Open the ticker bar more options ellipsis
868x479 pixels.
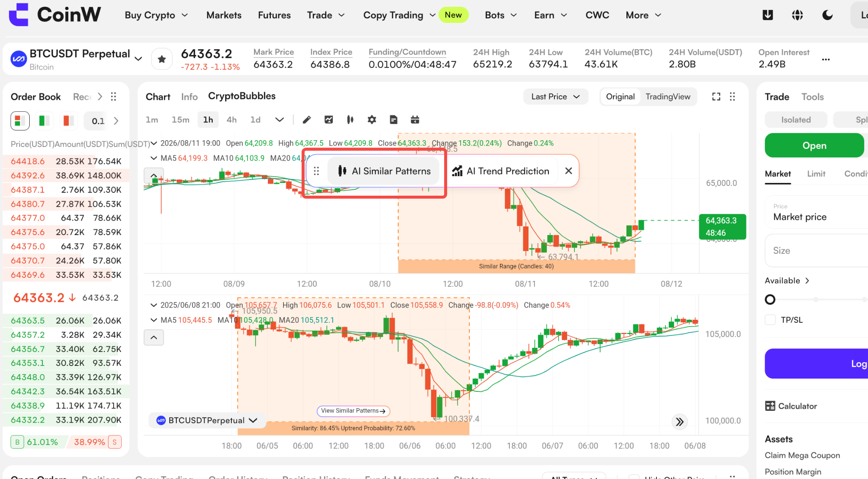(x=826, y=59)
